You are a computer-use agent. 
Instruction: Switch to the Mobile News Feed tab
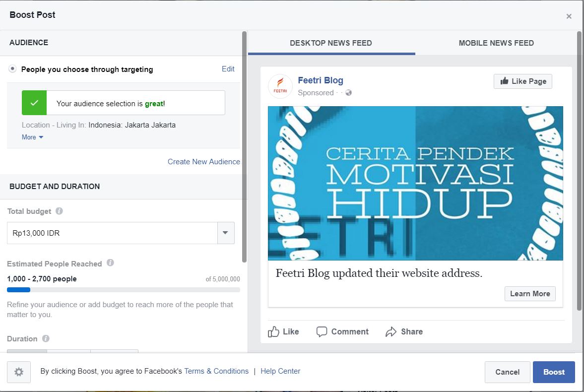[496, 43]
